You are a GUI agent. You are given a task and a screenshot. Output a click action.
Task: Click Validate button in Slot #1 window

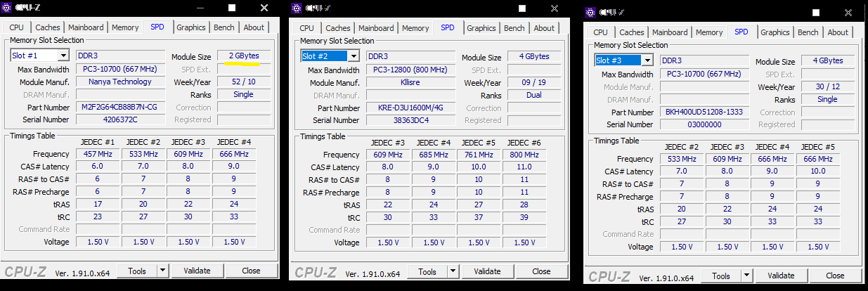click(197, 271)
